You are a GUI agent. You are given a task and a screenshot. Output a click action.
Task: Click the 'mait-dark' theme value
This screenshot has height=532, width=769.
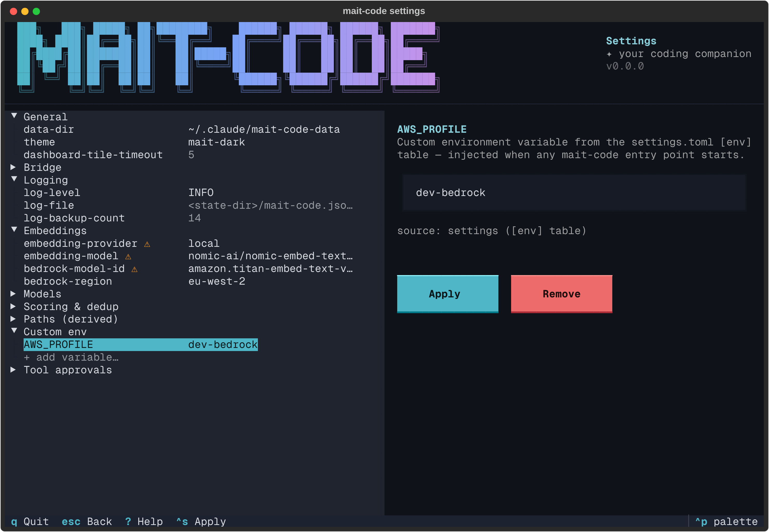[216, 142]
